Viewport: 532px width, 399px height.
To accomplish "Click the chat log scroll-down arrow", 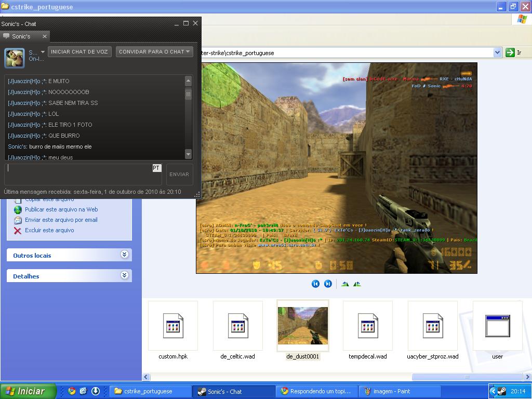I will [x=188, y=154].
